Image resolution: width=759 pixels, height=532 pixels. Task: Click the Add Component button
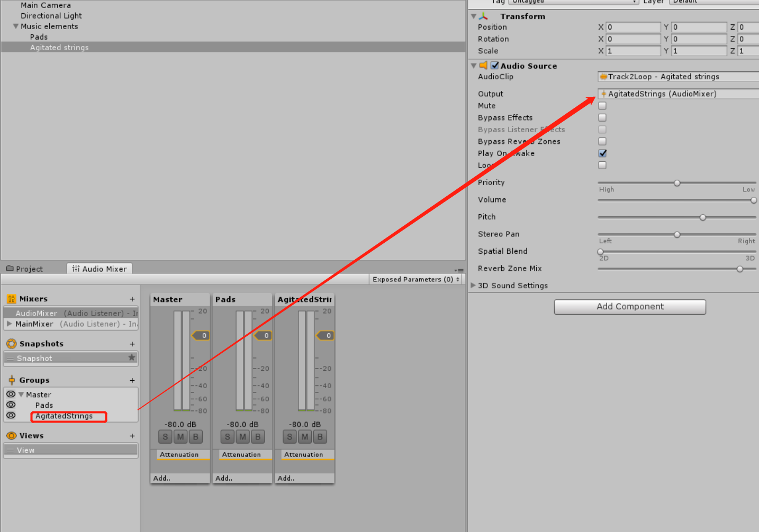(x=630, y=307)
